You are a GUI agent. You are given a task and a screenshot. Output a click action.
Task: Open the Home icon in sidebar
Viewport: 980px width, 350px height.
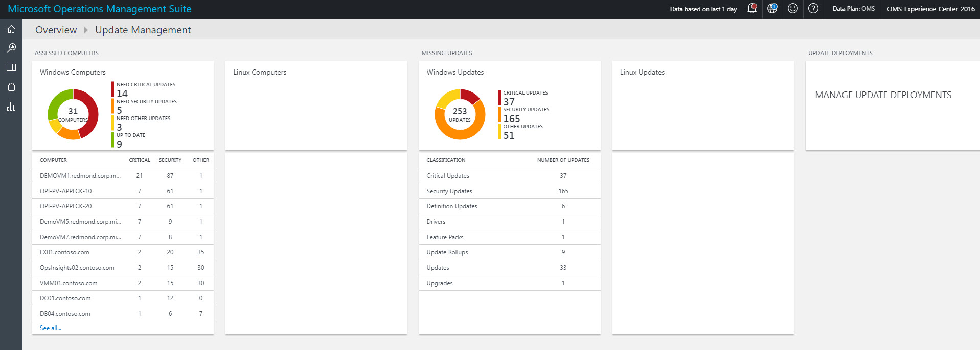click(x=11, y=29)
